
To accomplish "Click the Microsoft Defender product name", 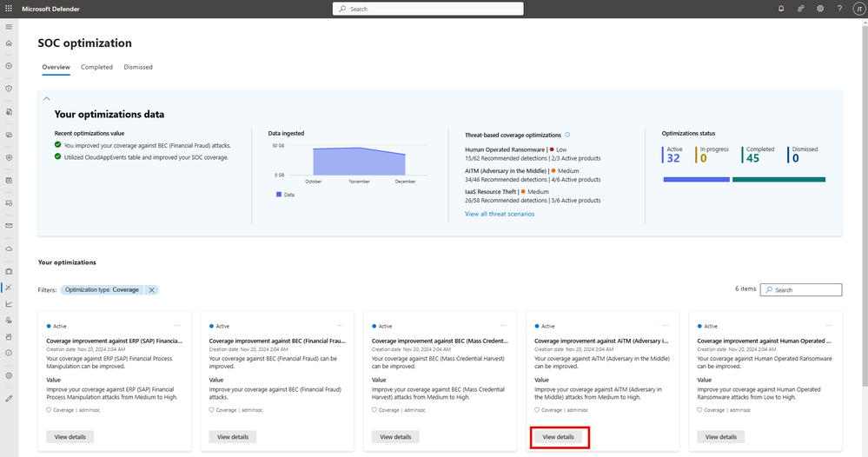I will 50,9.
